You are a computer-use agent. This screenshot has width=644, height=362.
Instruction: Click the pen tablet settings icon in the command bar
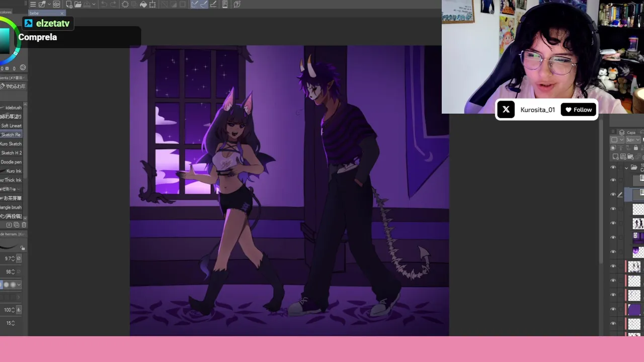click(x=42, y=4)
